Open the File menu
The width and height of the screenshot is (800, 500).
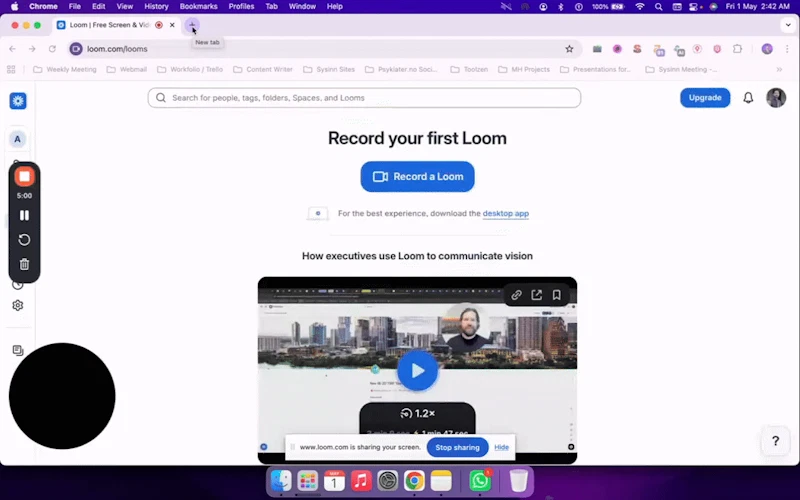pos(74,7)
